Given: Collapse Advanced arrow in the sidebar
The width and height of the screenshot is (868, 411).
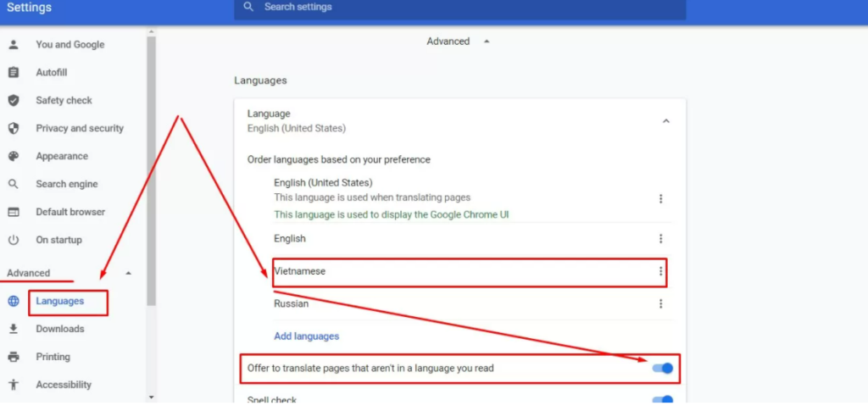Looking at the screenshot, I should point(129,273).
